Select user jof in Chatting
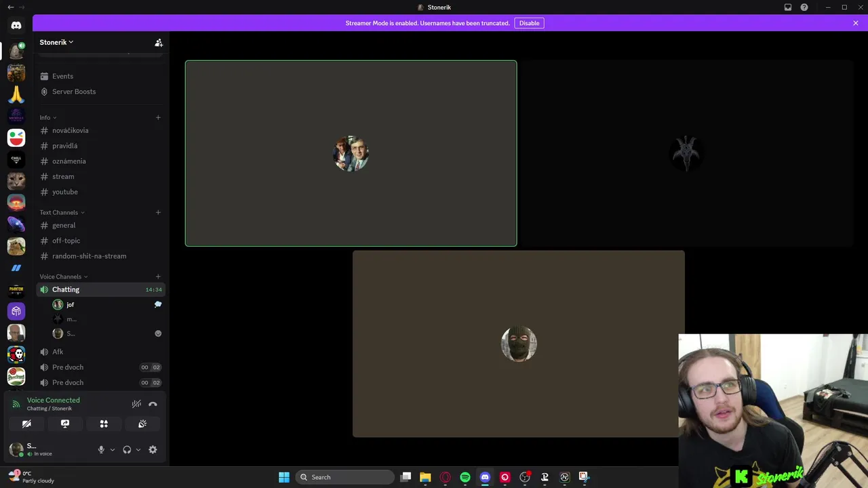868x488 pixels. click(x=107, y=305)
